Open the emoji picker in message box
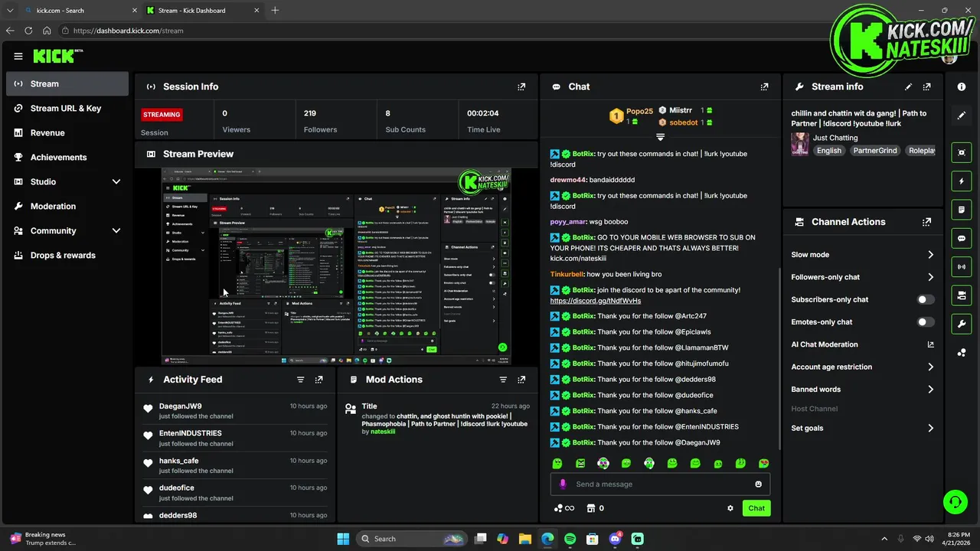 pos(759,484)
